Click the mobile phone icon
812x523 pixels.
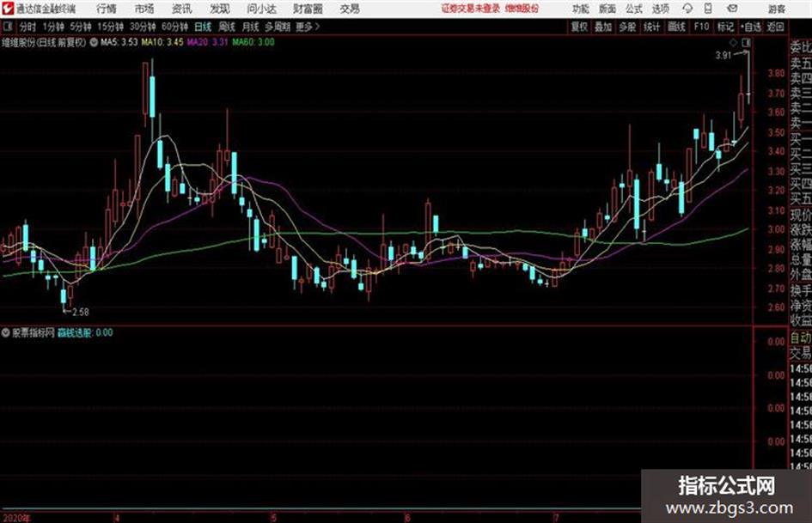708,9
